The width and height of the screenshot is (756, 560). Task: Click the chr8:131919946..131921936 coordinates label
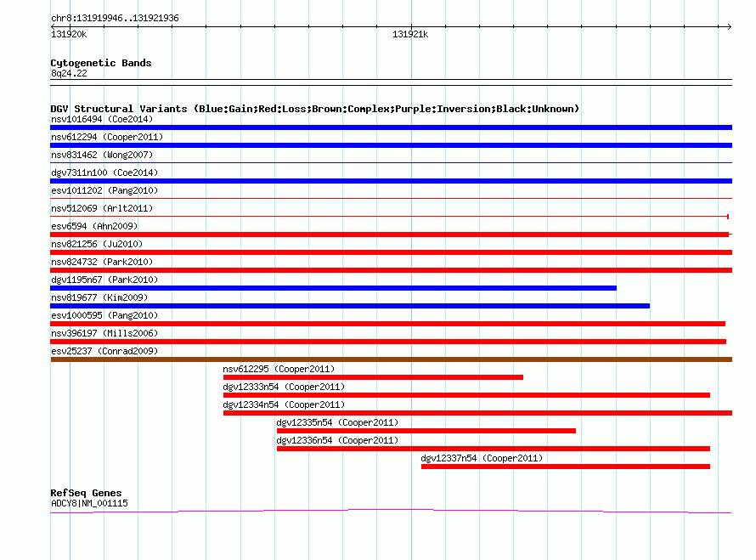click(115, 18)
